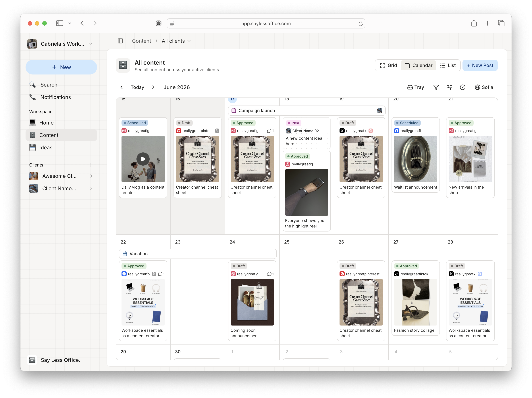
Task: Expand the Awesome Cl... client chevron
Action: tap(91, 176)
